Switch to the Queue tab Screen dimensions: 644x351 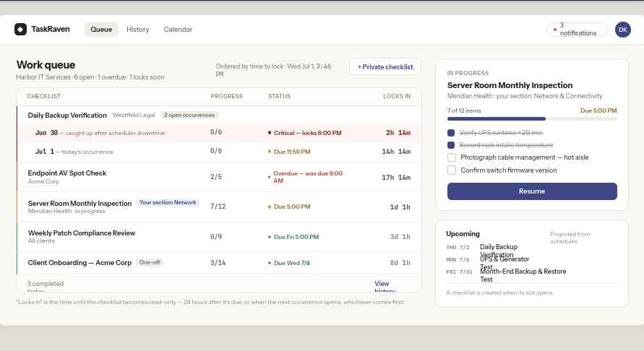point(101,30)
